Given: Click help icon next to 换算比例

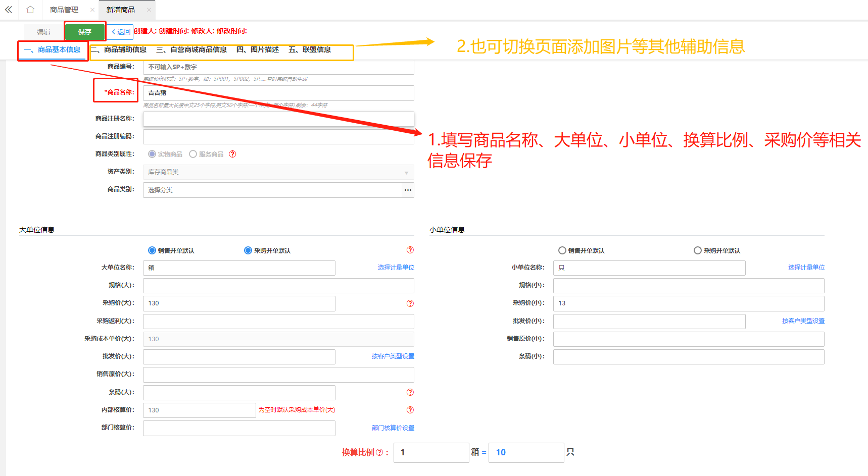Looking at the screenshot, I should pos(379,453).
